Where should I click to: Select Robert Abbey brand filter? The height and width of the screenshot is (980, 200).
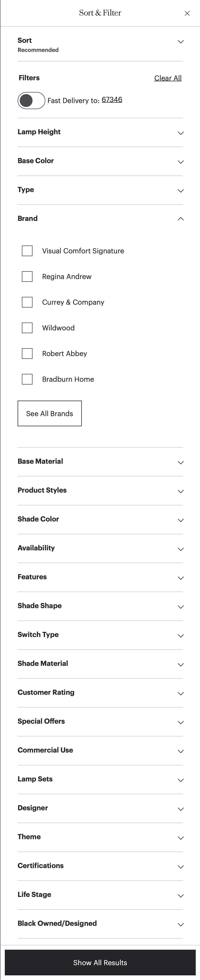pyautogui.click(x=27, y=353)
